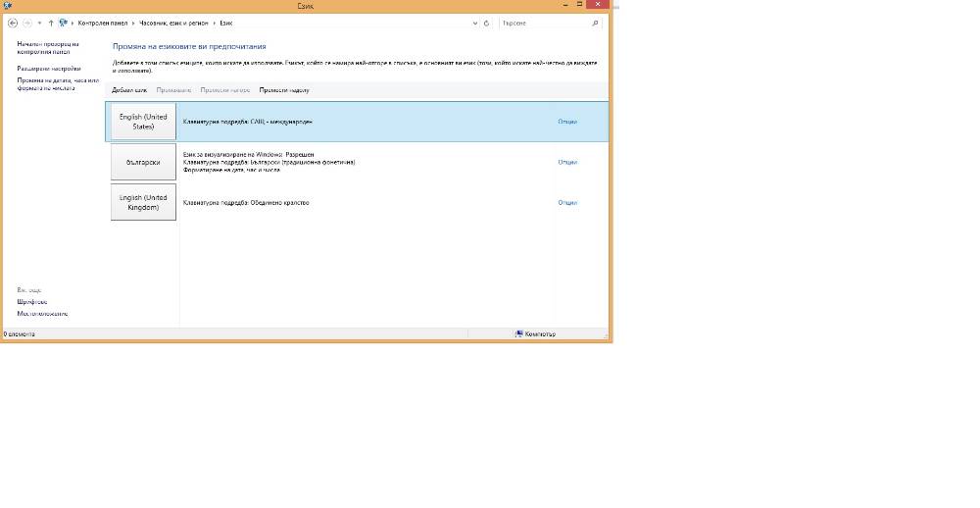
Task: Open Опции for English (United Kingdom)
Action: coord(567,203)
